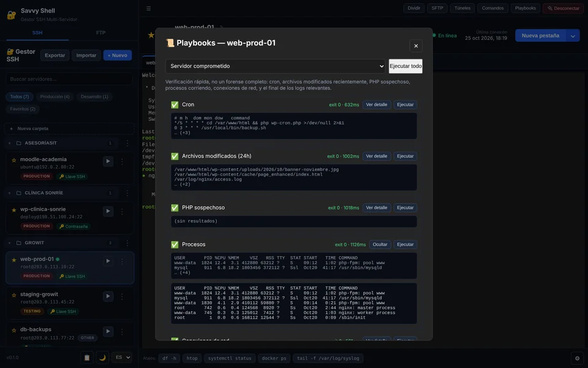Enable the Favoritos (2) filter
588x368 pixels.
(23, 109)
